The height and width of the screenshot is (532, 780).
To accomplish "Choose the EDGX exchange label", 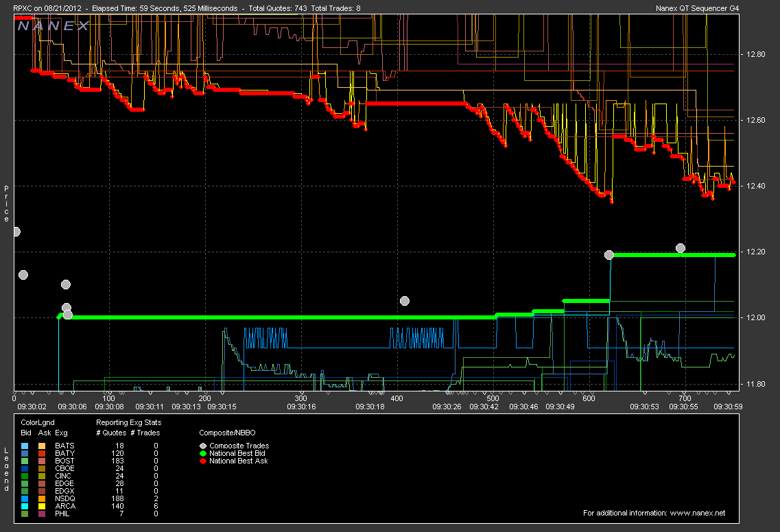I will (x=64, y=491).
